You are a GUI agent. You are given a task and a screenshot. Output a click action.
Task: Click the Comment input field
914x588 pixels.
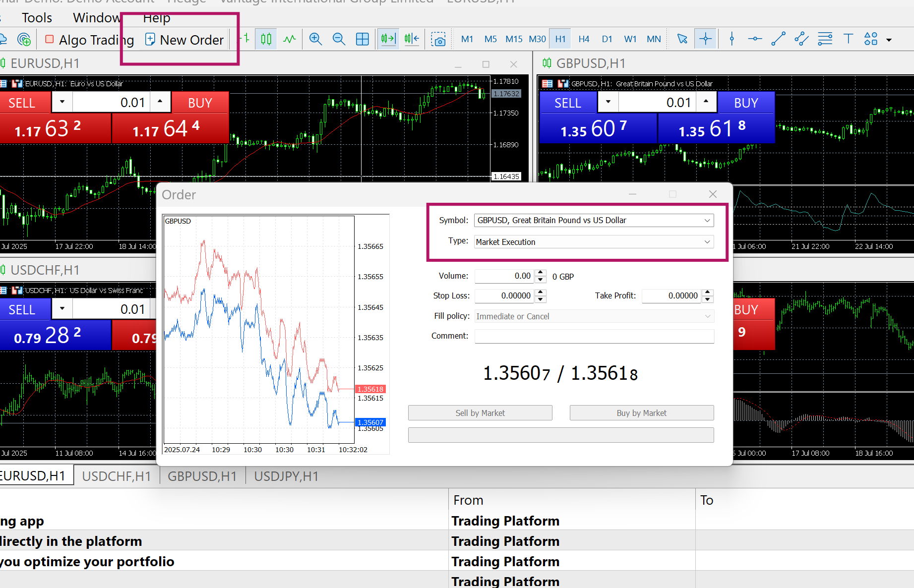(x=594, y=336)
